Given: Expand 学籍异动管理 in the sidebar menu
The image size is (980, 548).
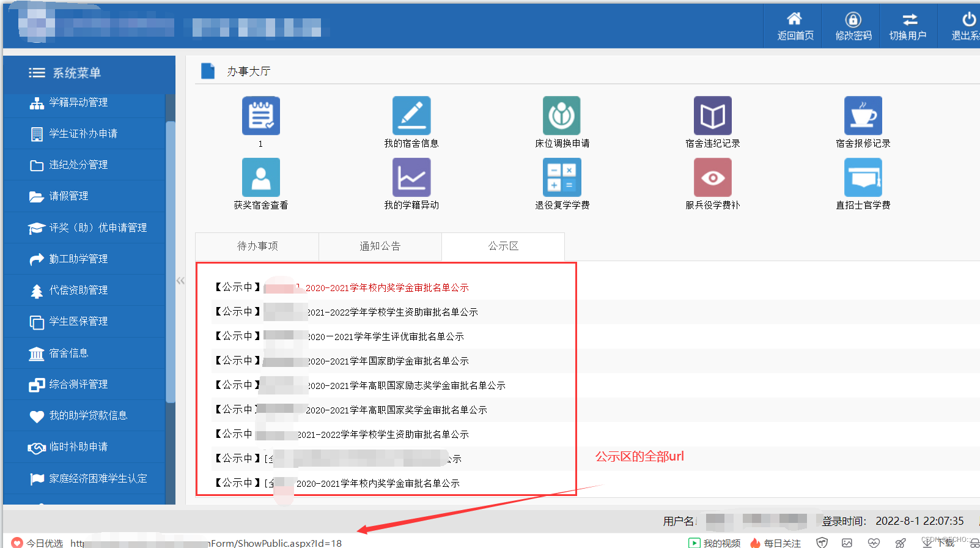Looking at the screenshot, I should pos(78,103).
